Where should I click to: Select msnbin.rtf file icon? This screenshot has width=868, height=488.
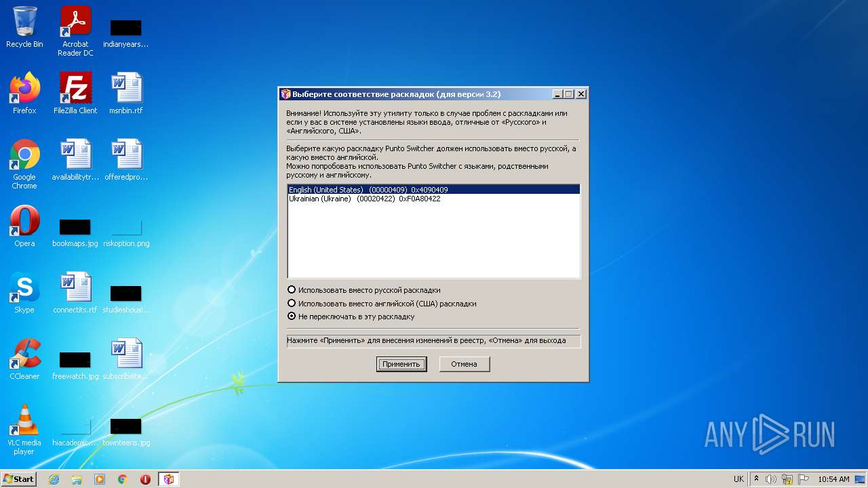coord(126,93)
